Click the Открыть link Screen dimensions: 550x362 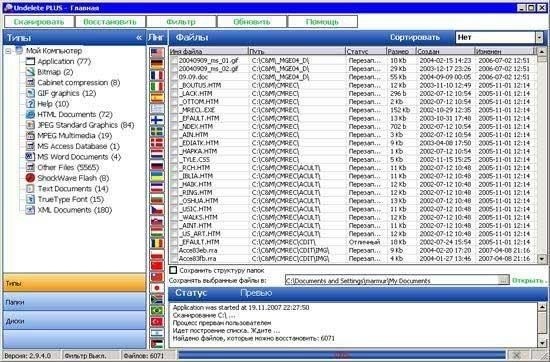529,281
